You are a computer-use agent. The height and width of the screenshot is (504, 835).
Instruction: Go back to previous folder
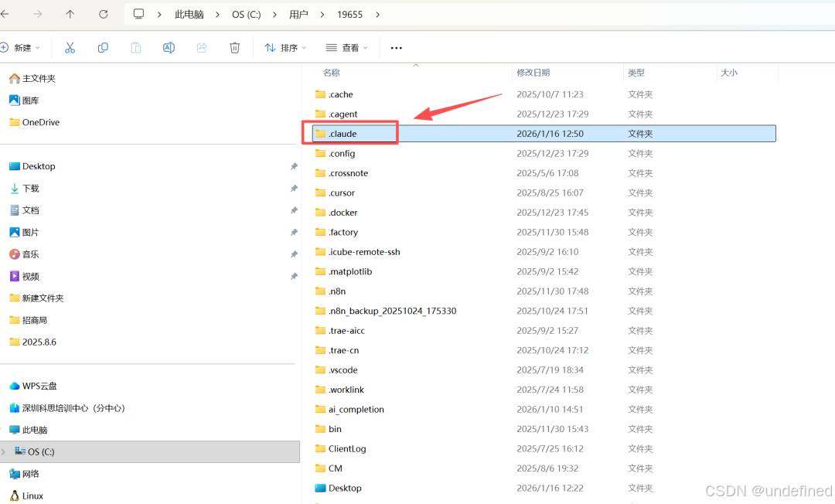(x=5, y=15)
